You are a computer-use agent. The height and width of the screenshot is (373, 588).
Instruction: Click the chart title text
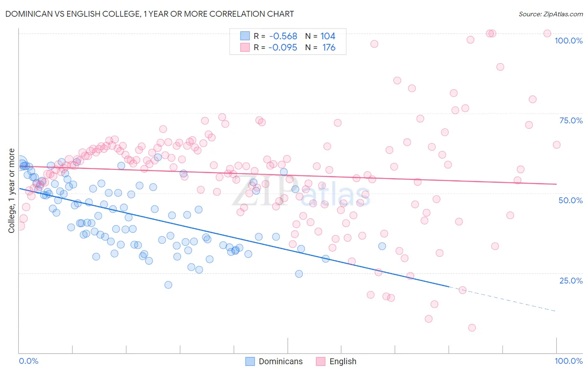pos(149,14)
